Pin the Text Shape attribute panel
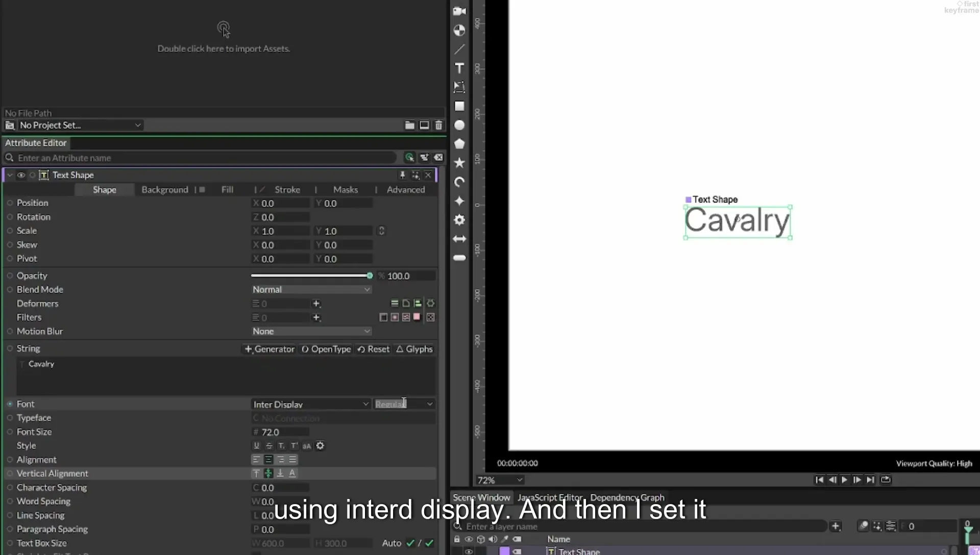Viewport: 980px width, 555px height. 402,175
